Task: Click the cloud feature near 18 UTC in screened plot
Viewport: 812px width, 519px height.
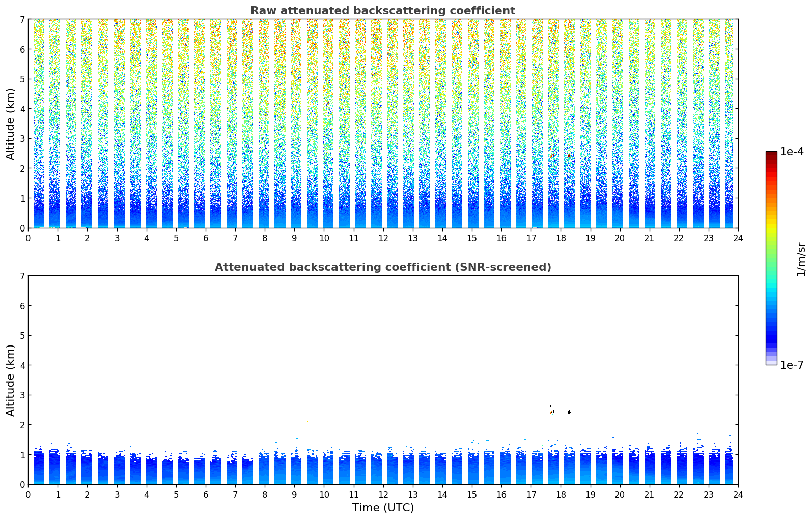Action: (x=568, y=412)
